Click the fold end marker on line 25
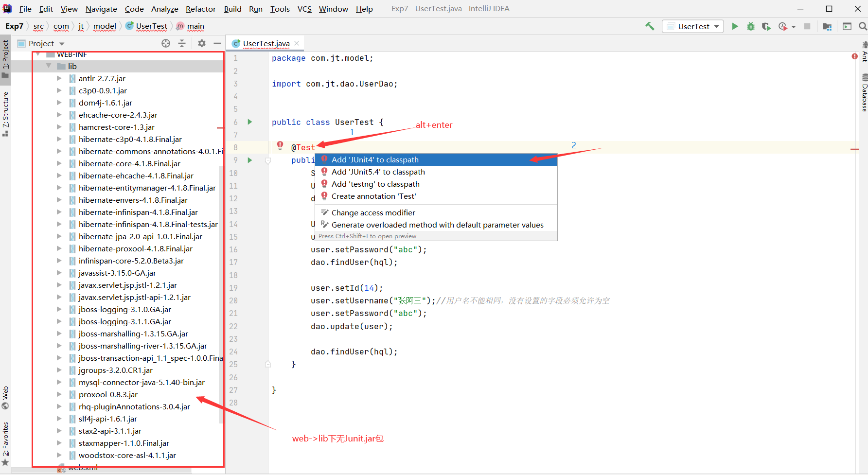 tap(268, 364)
